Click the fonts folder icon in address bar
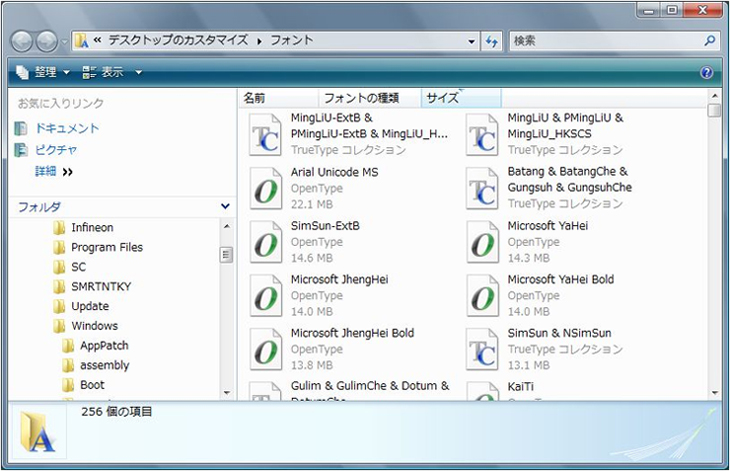This screenshot has width=730, height=471. pos(81,41)
